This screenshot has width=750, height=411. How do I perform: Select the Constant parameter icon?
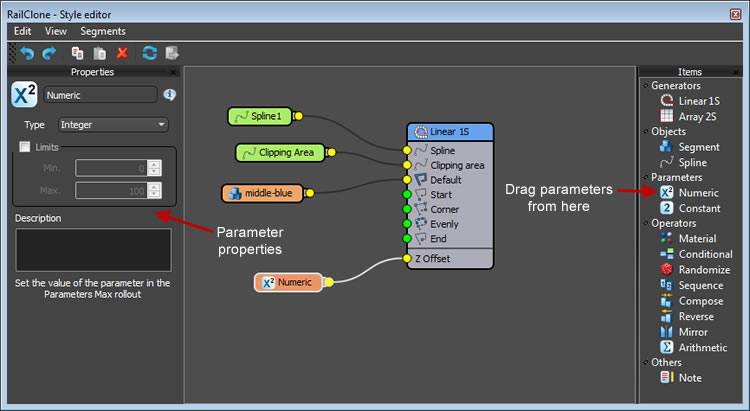click(x=666, y=208)
